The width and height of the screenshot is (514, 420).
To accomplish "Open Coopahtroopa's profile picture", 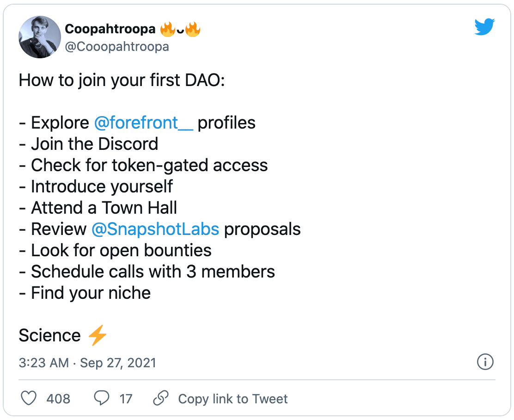I will pos(39,37).
